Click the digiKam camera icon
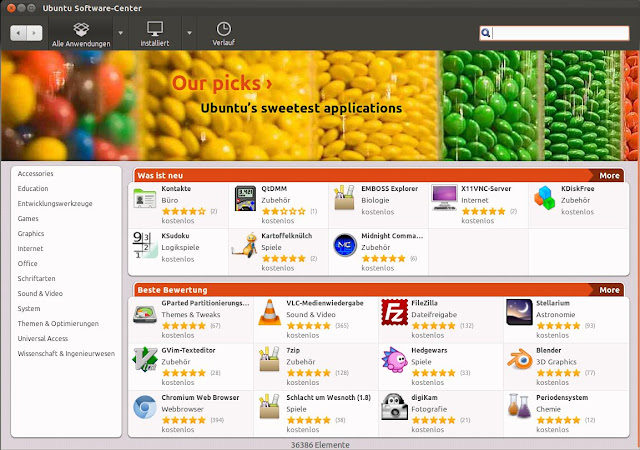This screenshot has height=450, width=640. (x=395, y=407)
